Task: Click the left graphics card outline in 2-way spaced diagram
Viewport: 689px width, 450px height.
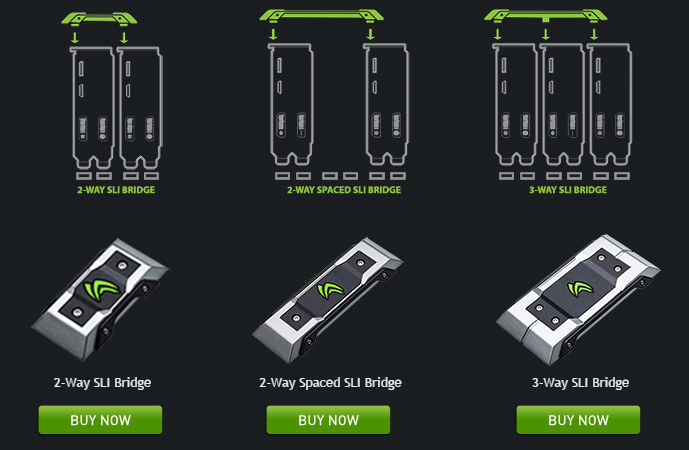Action: (291, 105)
